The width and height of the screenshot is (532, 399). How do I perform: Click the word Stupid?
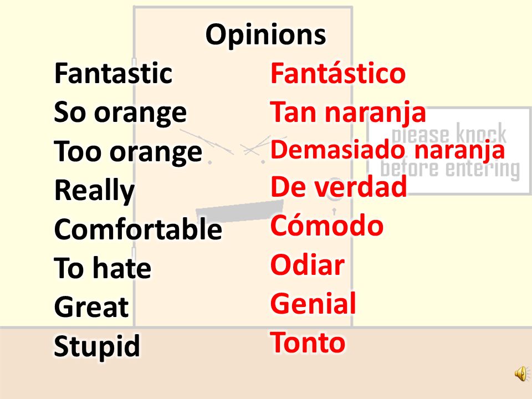coord(97,347)
